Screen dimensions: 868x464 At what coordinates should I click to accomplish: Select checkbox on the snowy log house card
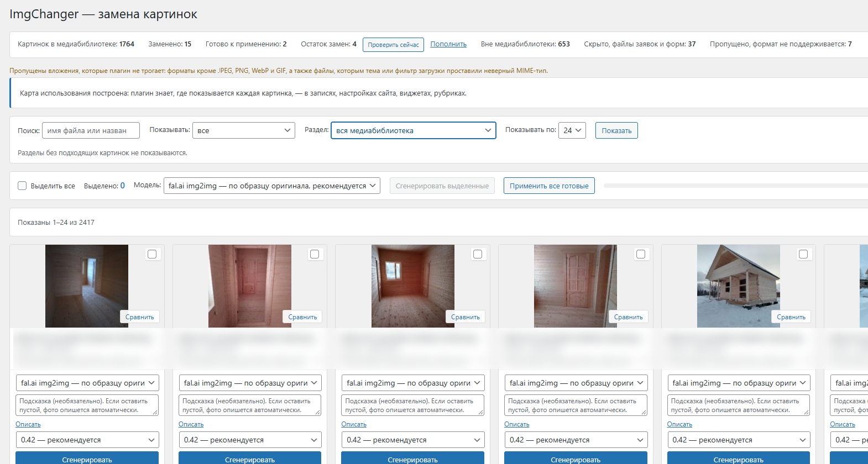(803, 254)
